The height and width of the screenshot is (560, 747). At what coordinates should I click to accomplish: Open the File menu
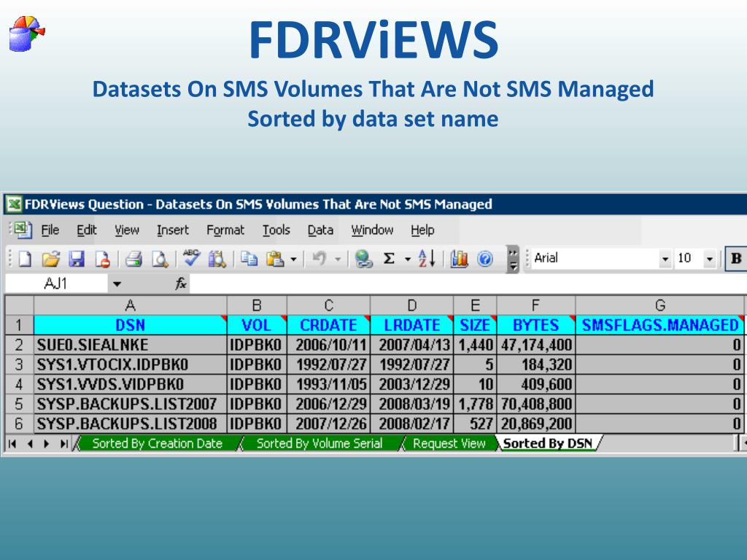coord(50,230)
